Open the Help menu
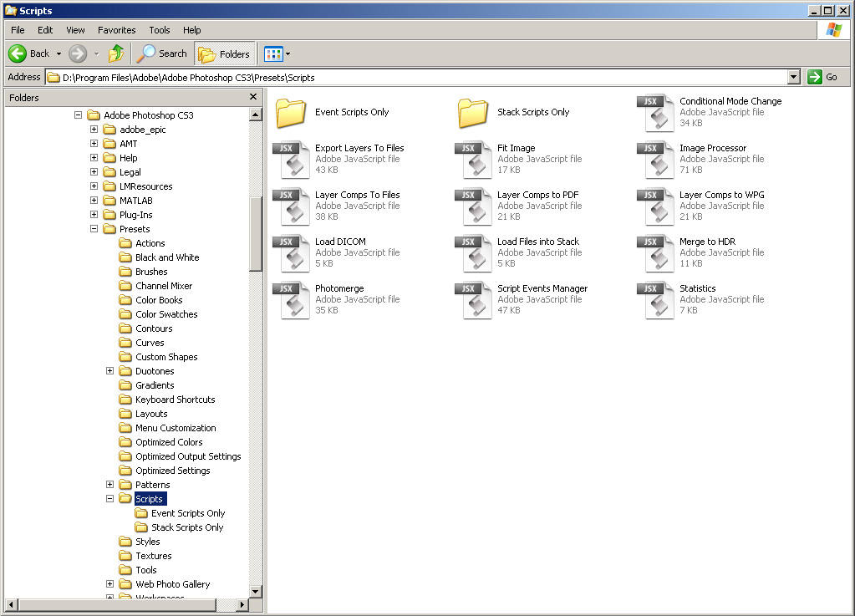This screenshot has width=855, height=616. click(192, 30)
